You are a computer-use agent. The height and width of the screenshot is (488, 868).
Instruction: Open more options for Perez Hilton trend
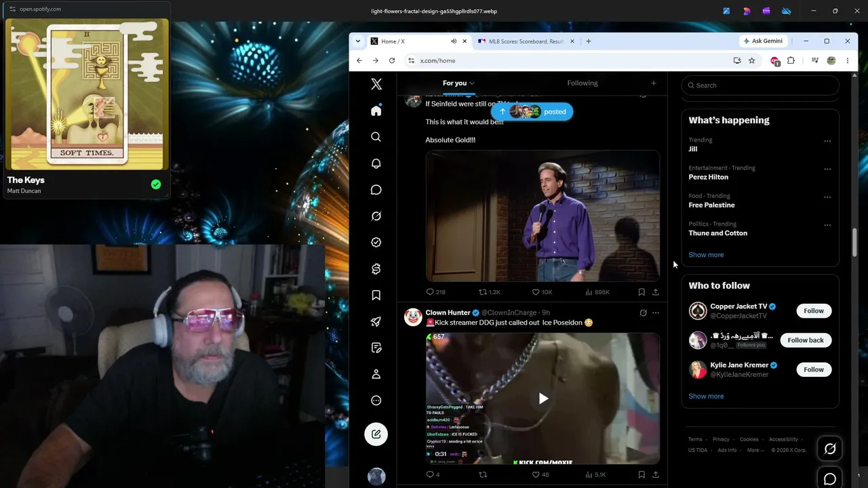coord(827,169)
